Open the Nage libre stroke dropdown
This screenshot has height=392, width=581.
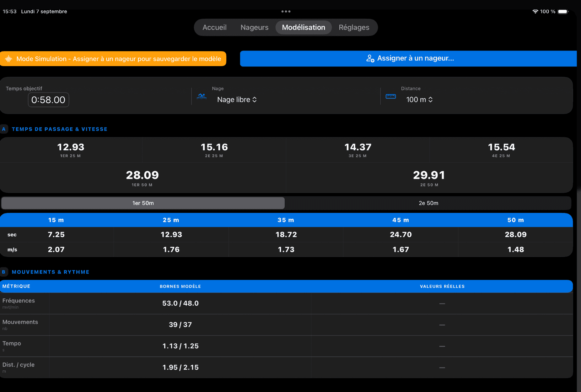[x=237, y=100]
